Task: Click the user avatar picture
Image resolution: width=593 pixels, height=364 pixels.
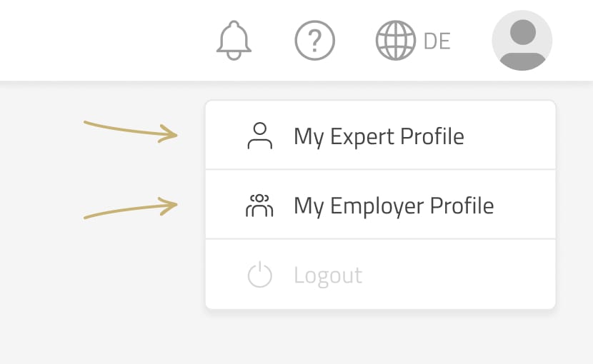Action: coord(522,41)
